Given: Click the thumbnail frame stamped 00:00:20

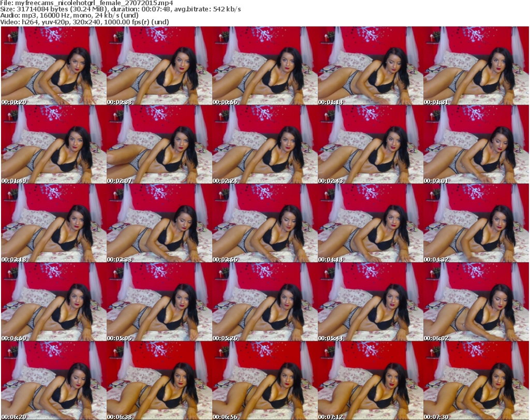Looking at the screenshot, I should (54, 66).
